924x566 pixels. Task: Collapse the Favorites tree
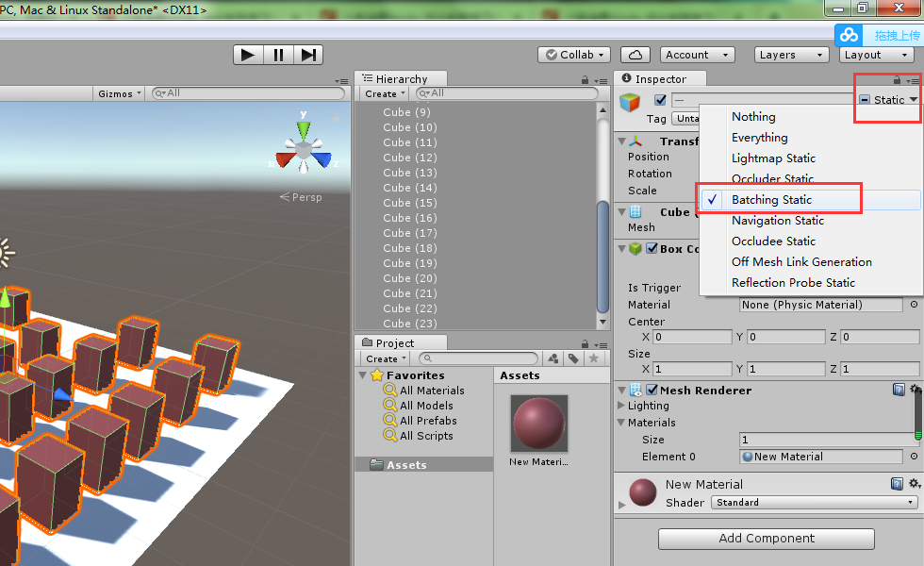tap(363, 375)
